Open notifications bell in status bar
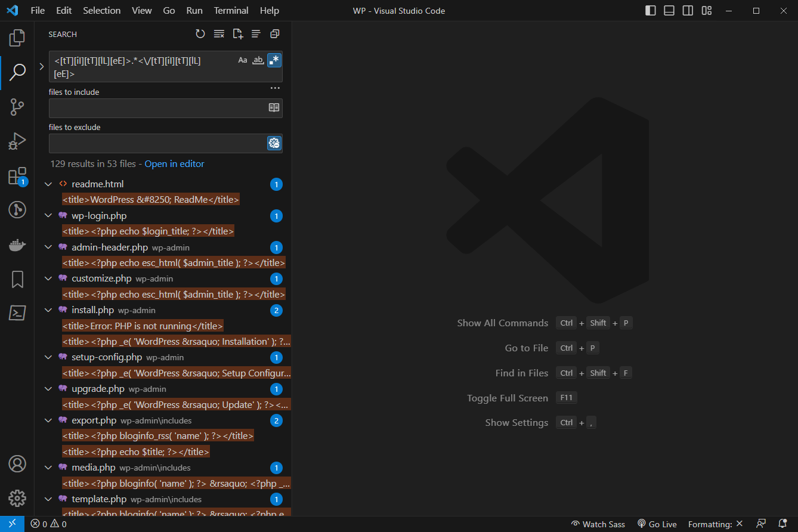Viewport: 798px width, 532px height. tap(782, 524)
